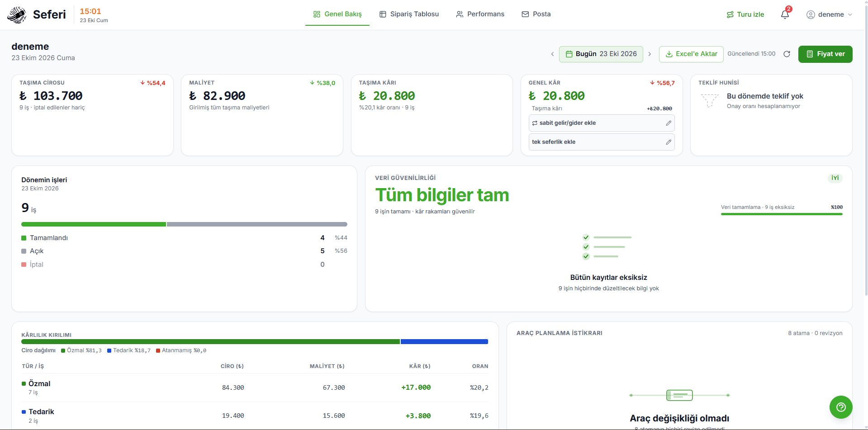Click the Veri tamamlama progress bar
Viewport: 868px width, 430px height.
782,214
